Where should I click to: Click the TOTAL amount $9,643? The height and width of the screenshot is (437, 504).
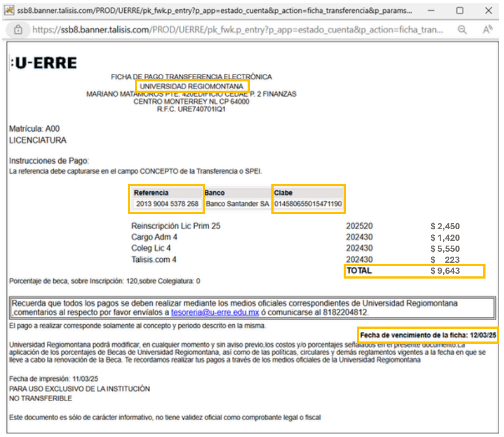point(445,271)
